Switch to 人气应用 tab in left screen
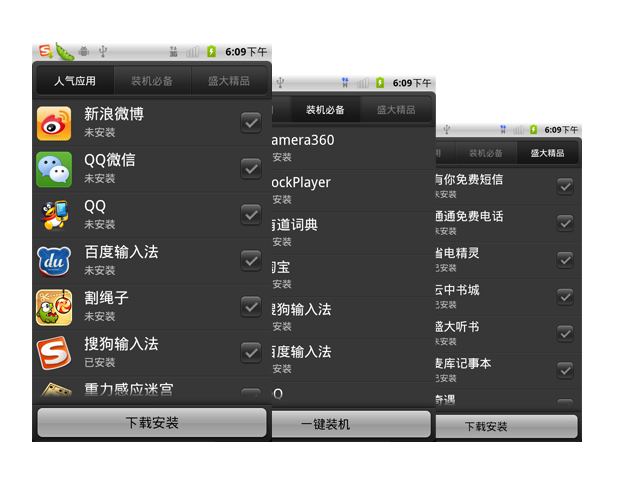 coord(75,81)
